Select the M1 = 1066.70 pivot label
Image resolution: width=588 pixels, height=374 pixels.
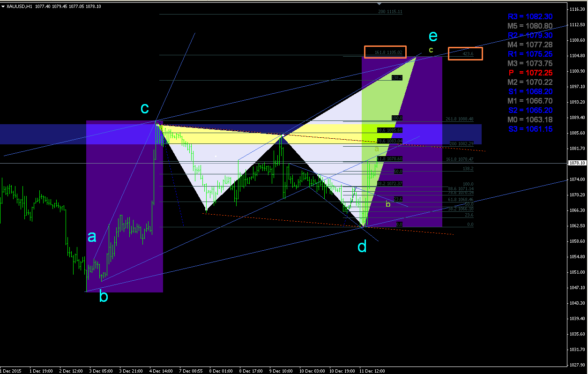(531, 100)
